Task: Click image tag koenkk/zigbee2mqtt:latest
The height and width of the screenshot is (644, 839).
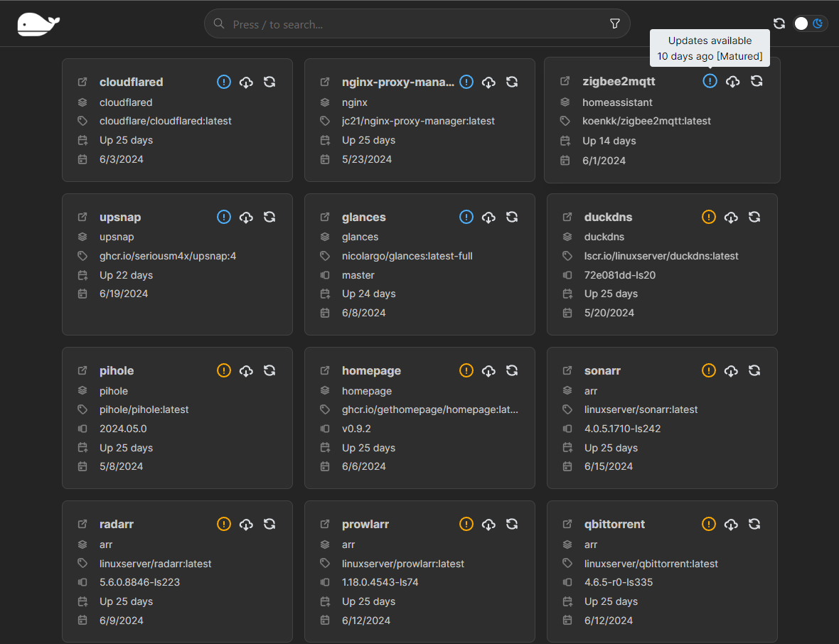Action: 646,121
